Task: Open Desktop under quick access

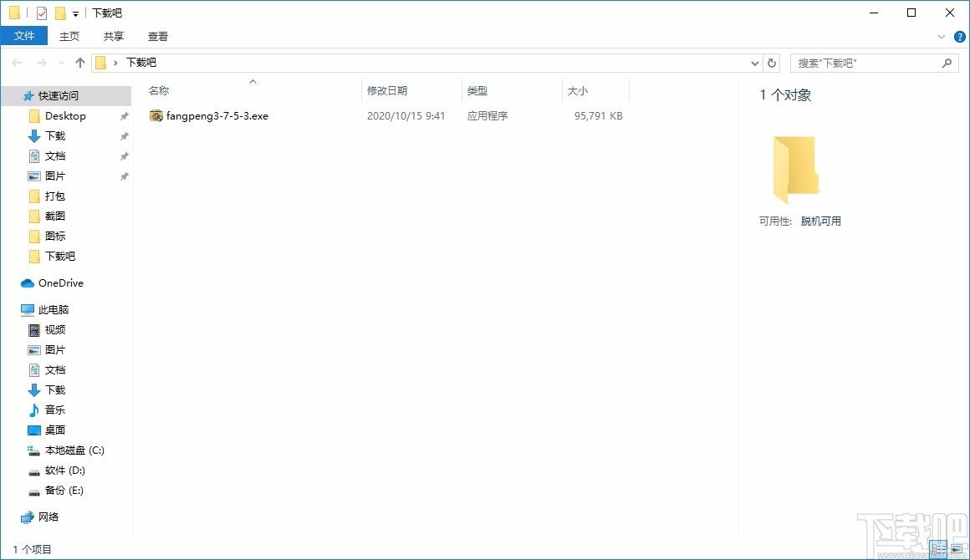Action: coord(65,115)
